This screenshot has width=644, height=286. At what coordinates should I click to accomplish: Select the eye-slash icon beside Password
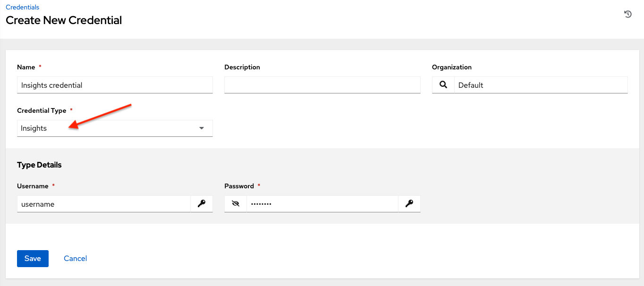[235, 203]
